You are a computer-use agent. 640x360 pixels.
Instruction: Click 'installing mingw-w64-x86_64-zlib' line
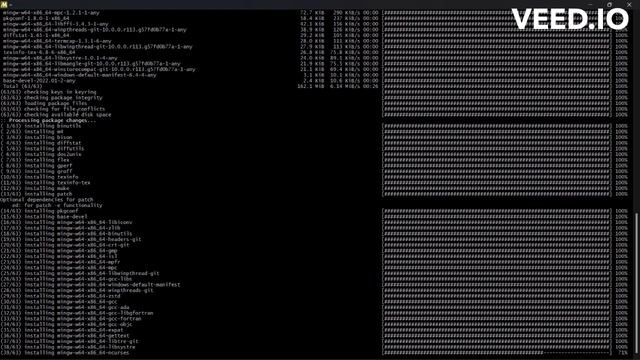(61, 228)
